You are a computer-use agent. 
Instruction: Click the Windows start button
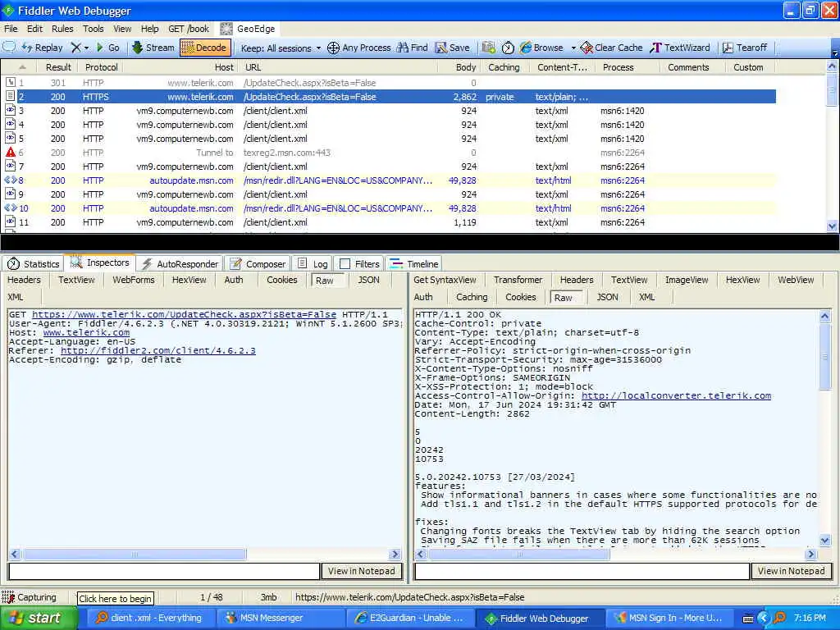[x=38, y=619]
